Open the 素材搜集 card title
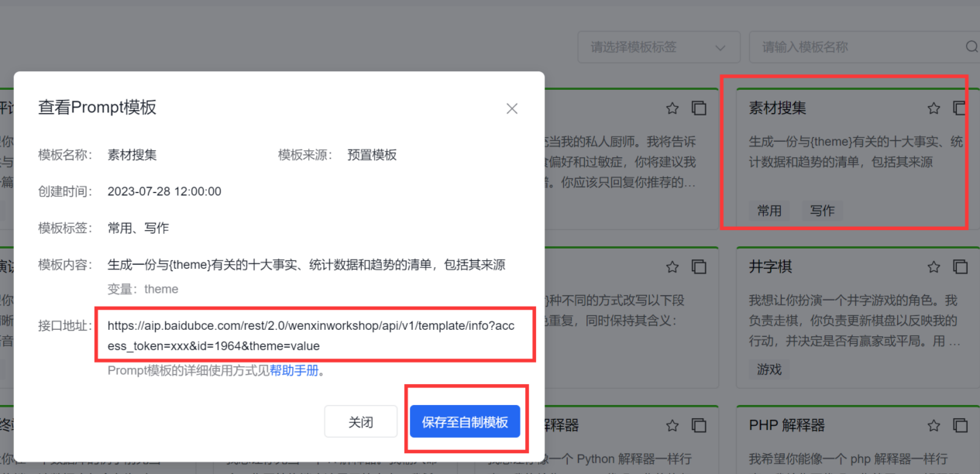Viewport: 980px width, 474px height. point(778,108)
